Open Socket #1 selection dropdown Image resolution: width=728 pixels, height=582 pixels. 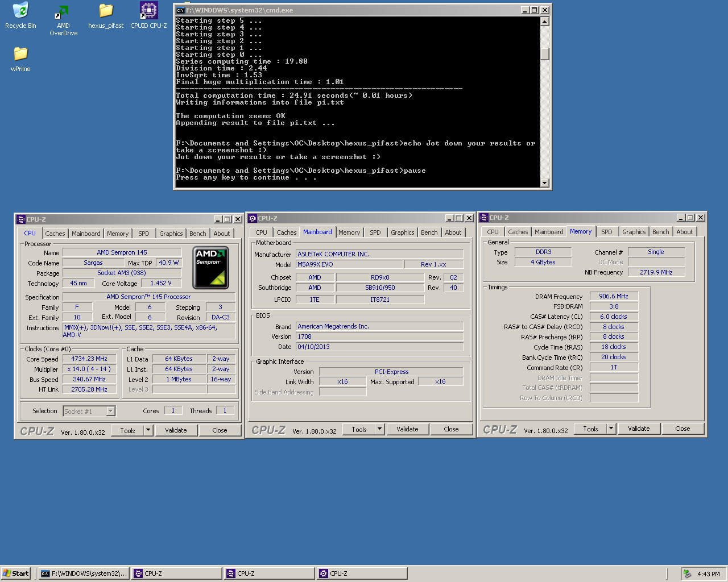click(x=111, y=411)
